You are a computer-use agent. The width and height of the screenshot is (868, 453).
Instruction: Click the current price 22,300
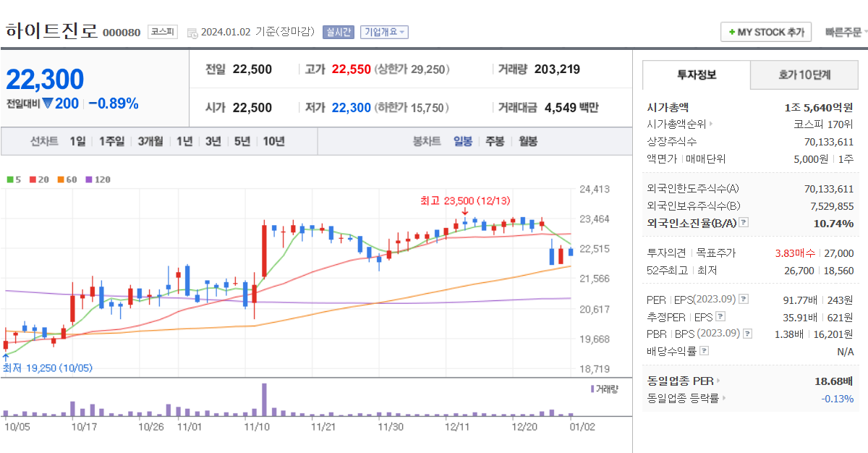[x=46, y=80]
